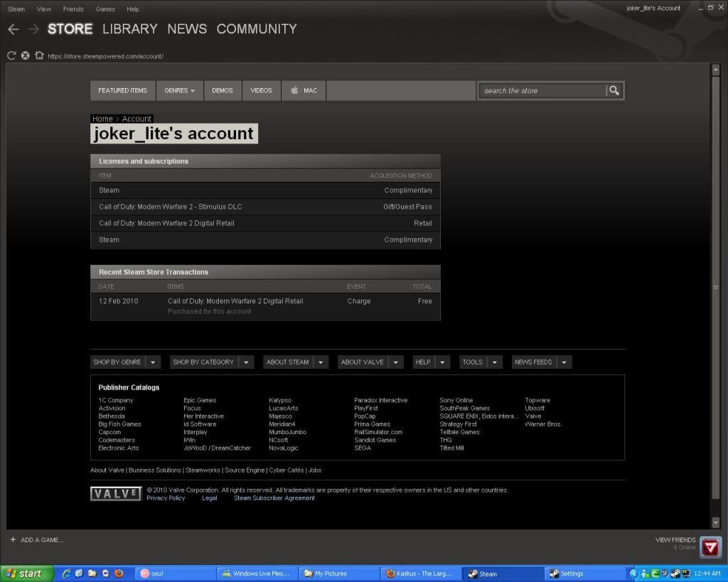
Task: Click the Windows Live Messenger tray icon
Action: [x=646, y=574]
